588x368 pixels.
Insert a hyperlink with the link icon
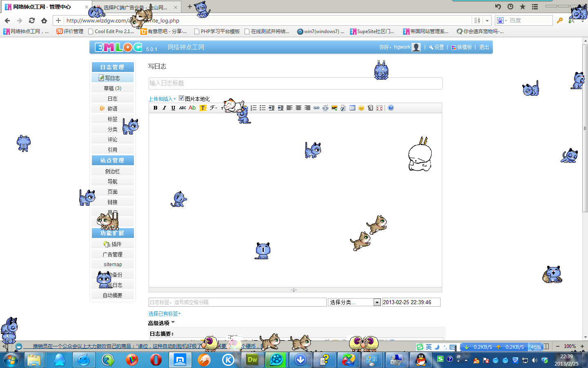[316, 108]
